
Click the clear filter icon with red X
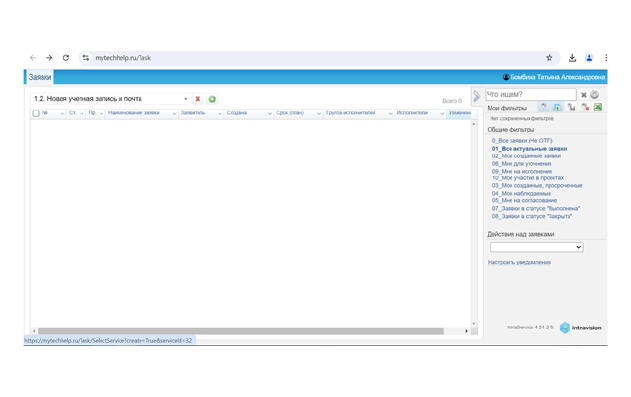[x=585, y=107]
